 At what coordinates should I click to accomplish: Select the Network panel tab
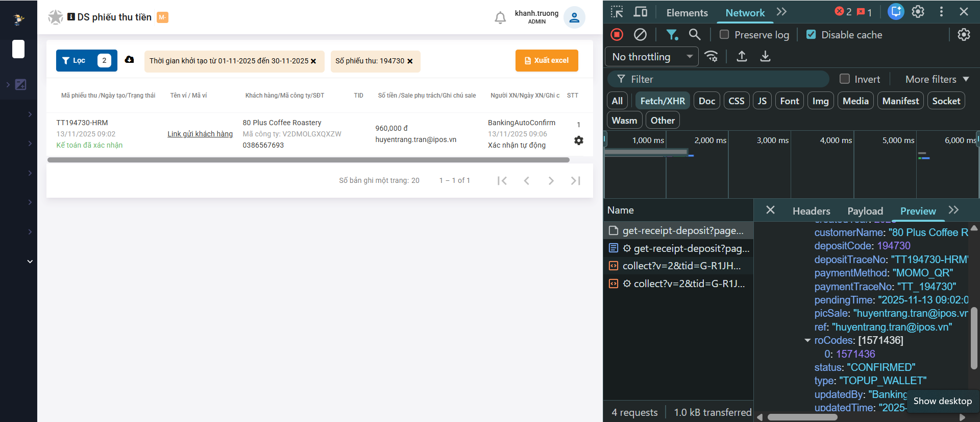point(745,13)
